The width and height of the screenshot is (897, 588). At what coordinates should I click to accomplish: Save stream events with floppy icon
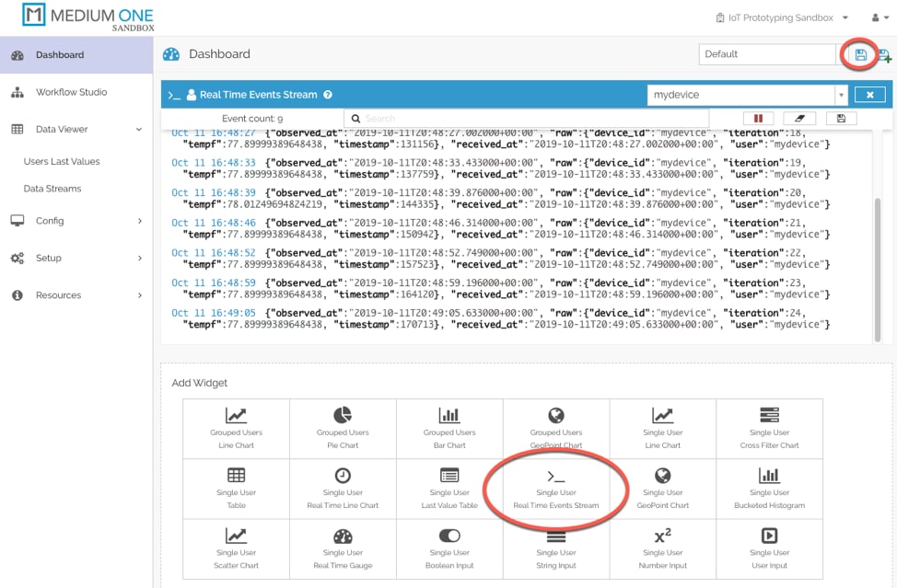(x=841, y=119)
